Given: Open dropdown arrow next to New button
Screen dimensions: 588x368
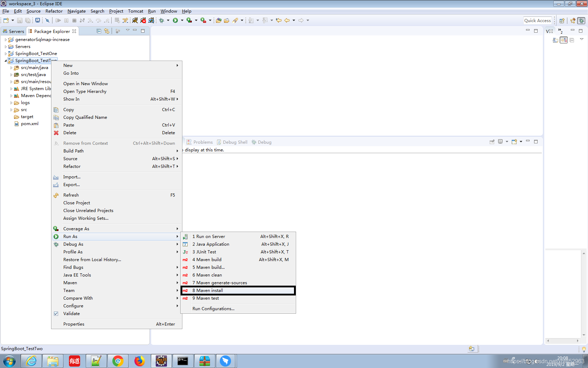Looking at the screenshot, I should (13, 20).
